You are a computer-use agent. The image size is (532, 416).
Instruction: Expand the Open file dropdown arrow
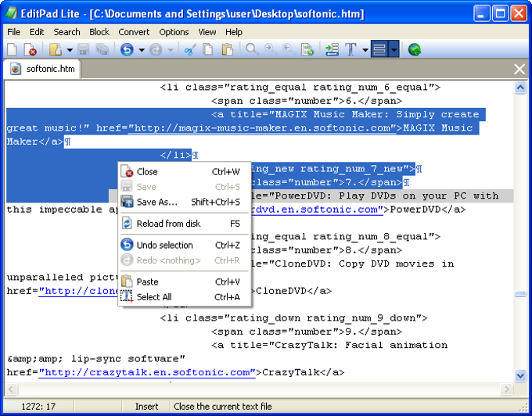point(70,50)
